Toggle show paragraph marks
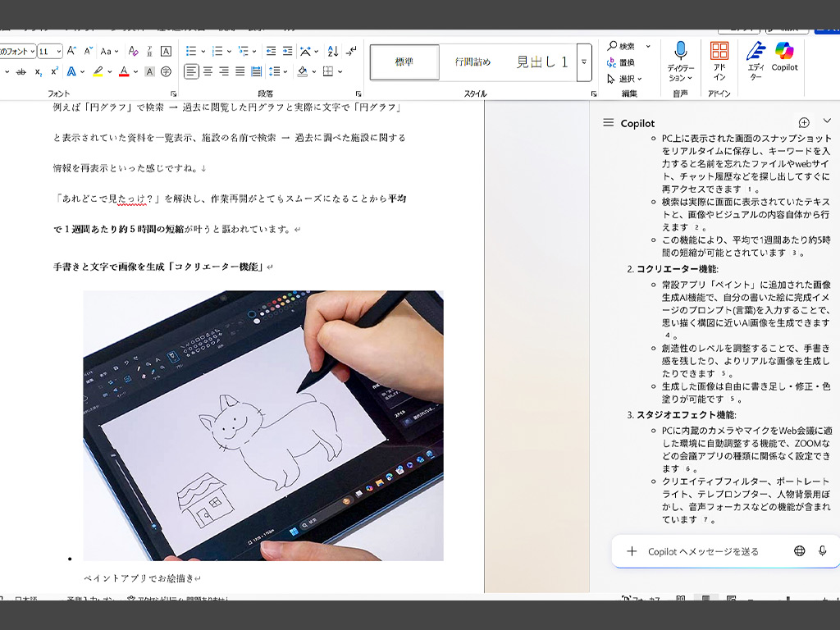Viewport: 840px width, 630px height. (x=351, y=51)
